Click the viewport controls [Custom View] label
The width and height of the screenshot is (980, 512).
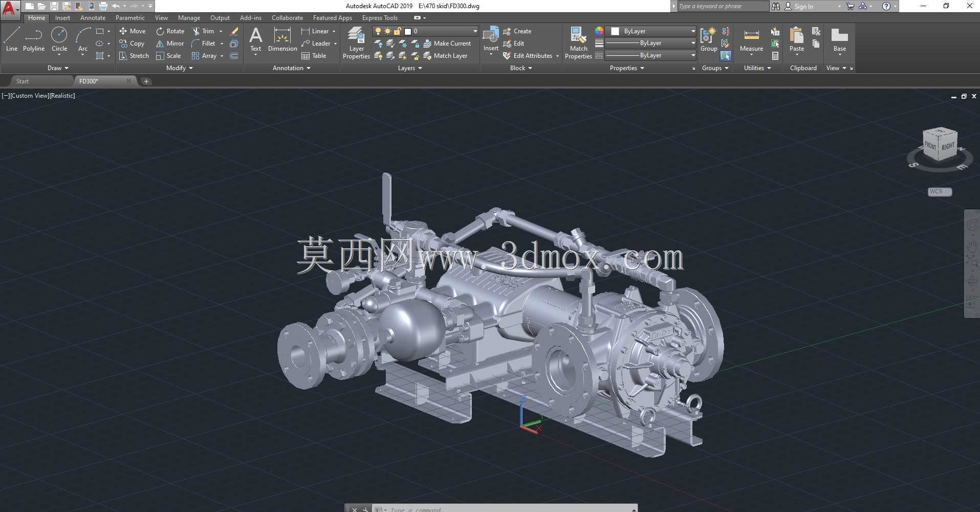coord(29,96)
